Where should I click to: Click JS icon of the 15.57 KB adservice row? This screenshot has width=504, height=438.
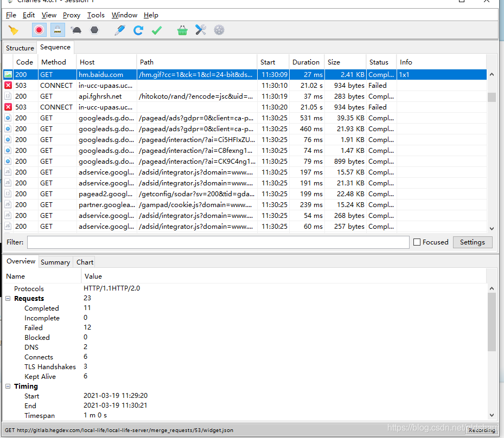pos(8,172)
